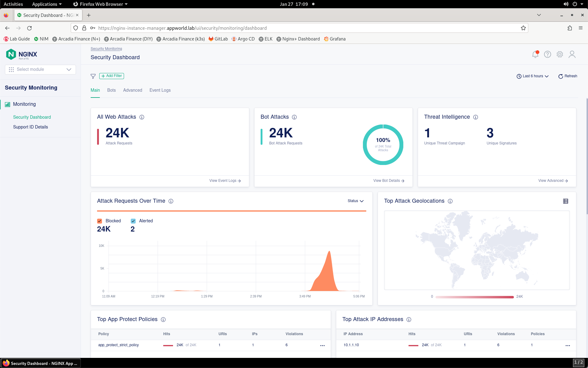The height and width of the screenshot is (368, 588).
Task: Open the system power menu
Action: click(578, 4)
